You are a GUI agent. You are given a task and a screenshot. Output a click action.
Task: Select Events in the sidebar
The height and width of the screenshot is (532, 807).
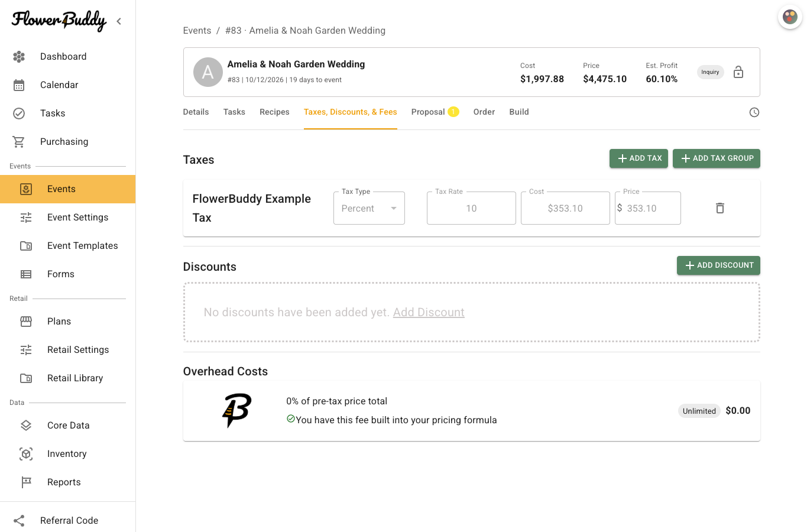[68, 189]
